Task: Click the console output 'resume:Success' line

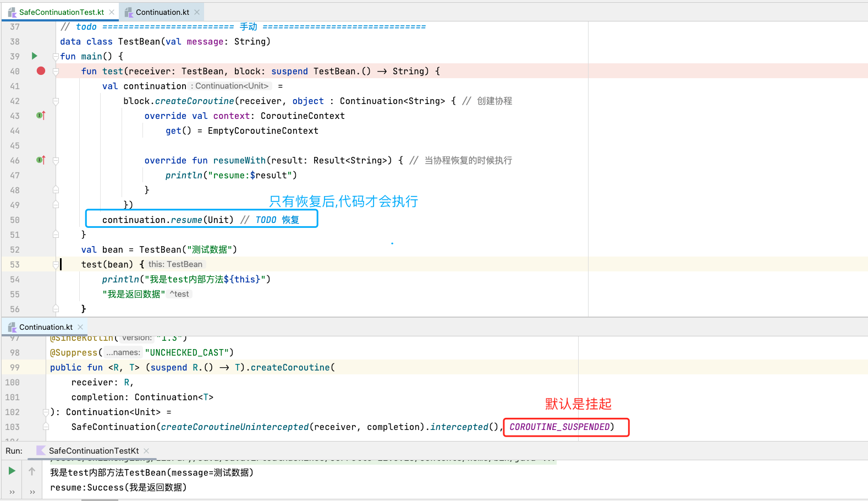Action: 118,487
